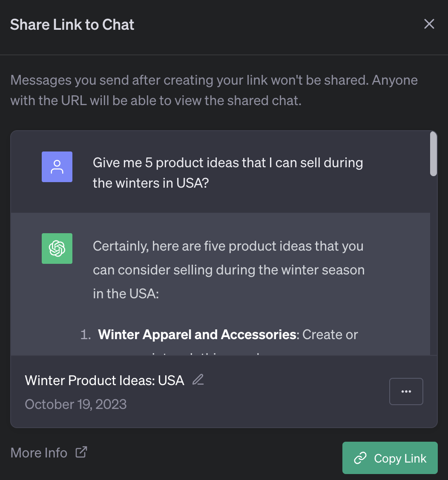
Task: Open the More Info link
Action: [39, 452]
